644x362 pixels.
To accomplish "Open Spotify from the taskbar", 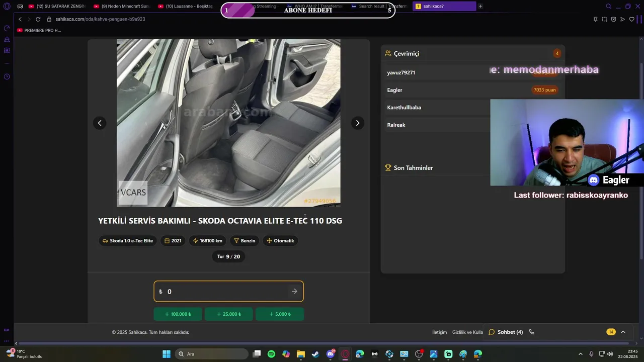I will click(271, 354).
